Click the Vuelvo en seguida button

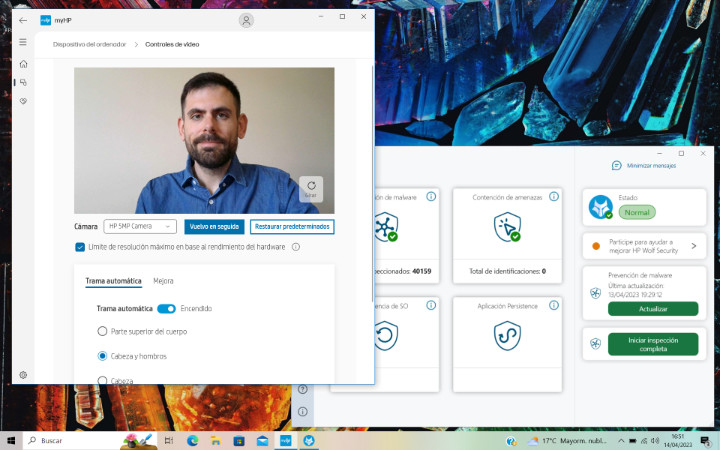pos(214,226)
